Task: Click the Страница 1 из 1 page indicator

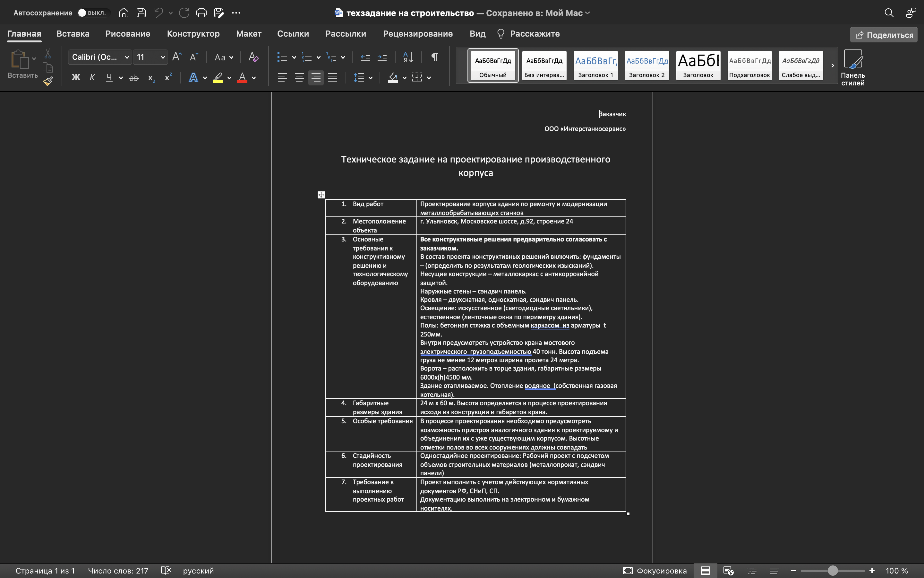Action: [x=45, y=570]
